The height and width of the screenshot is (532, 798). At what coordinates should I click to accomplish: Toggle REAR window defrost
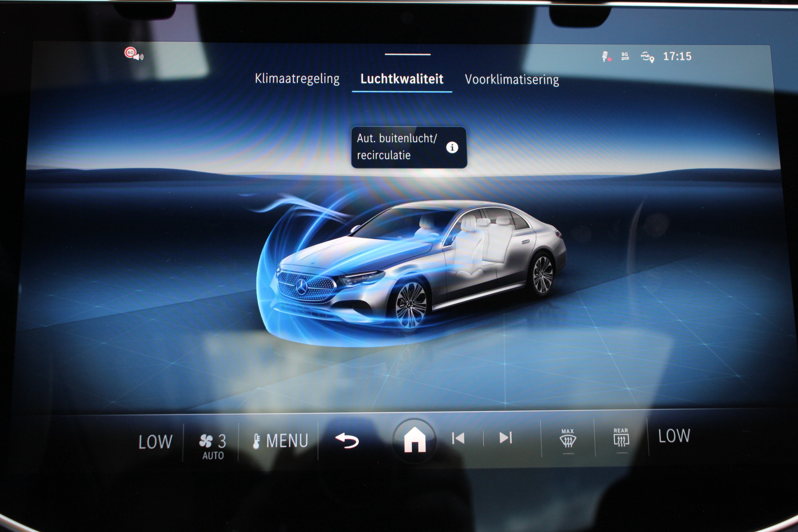(x=621, y=438)
